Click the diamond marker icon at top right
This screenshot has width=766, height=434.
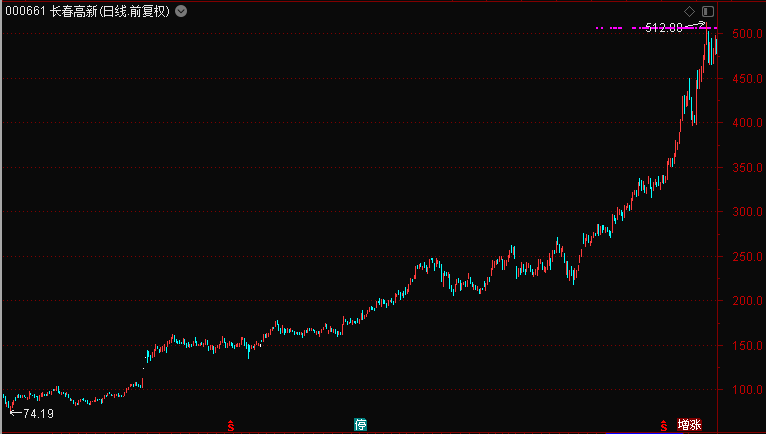689,11
